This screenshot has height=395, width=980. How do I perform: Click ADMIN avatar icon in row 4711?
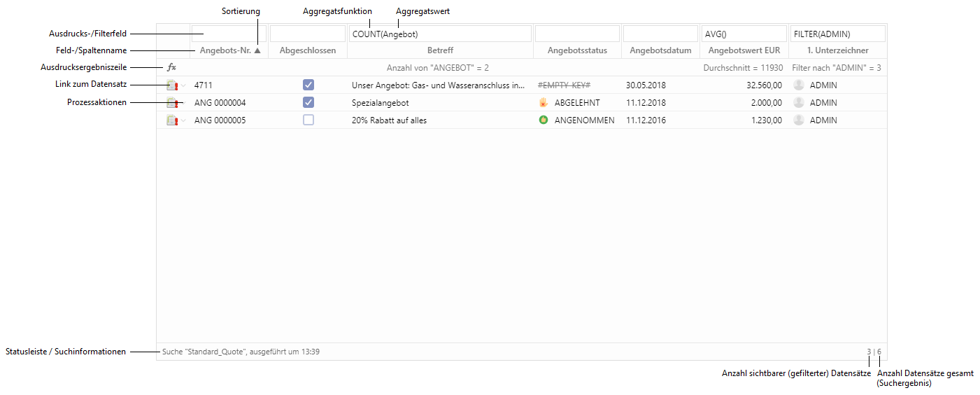(x=799, y=85)
